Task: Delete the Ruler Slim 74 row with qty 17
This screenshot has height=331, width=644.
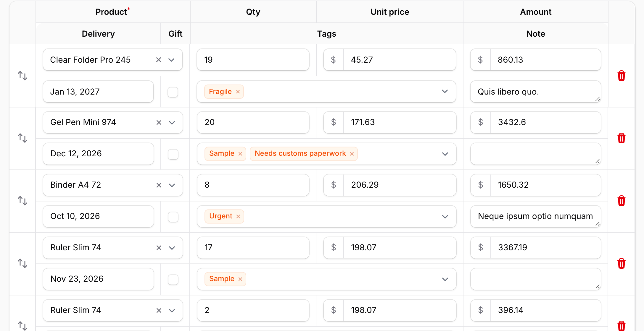Action: click(621, 263)
